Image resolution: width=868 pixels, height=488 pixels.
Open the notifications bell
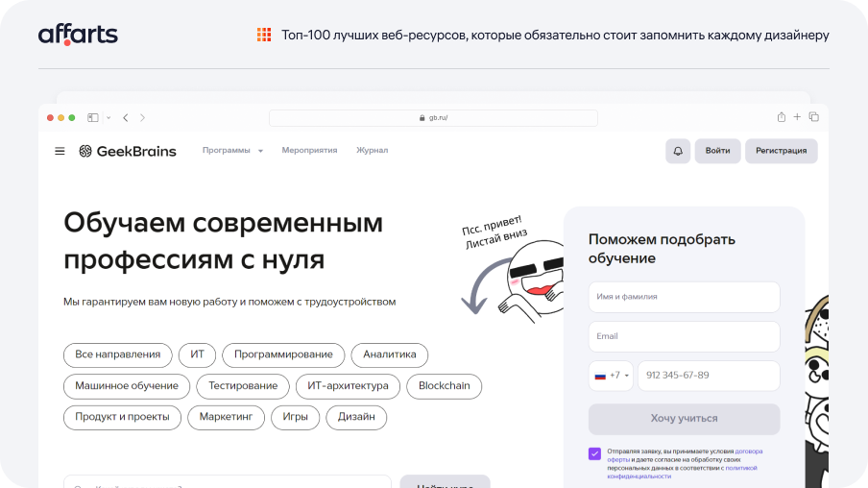click(678, 151)
